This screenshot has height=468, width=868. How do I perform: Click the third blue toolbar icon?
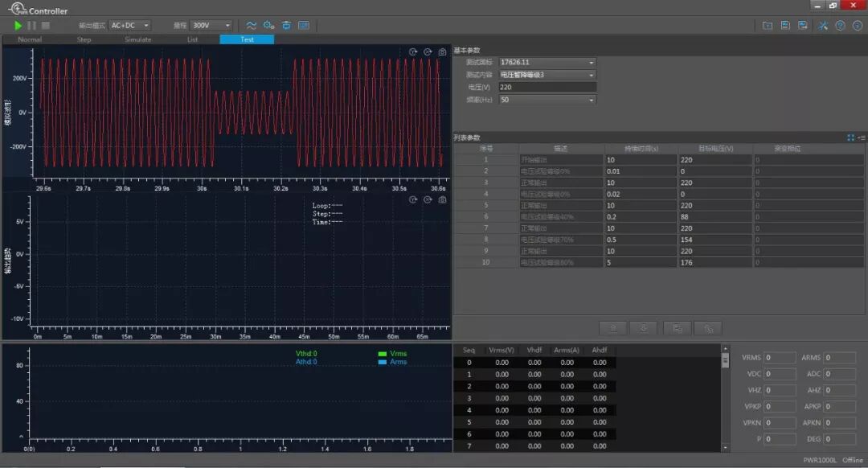(286, 26)
